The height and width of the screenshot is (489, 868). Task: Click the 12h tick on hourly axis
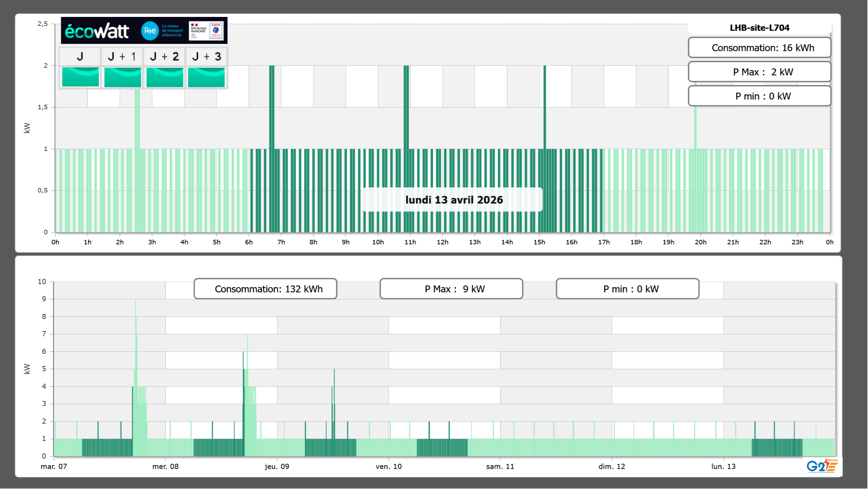coord(442,242)
